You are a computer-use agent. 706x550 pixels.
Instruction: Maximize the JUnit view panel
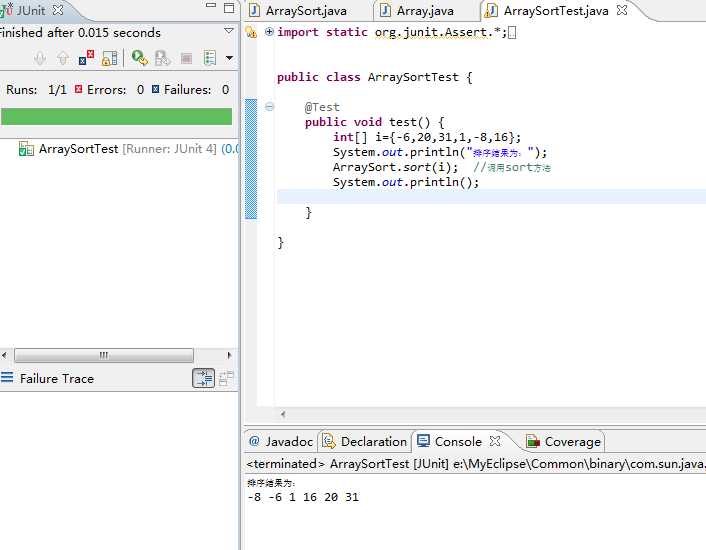pos(229,8)
